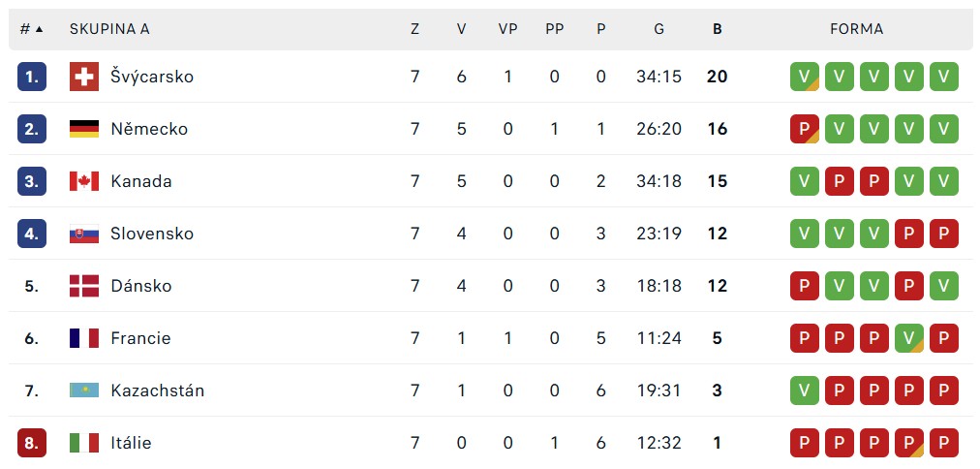The image size is (980, 469).
Task: Click the France flag icon
Action: pos(83,338)
